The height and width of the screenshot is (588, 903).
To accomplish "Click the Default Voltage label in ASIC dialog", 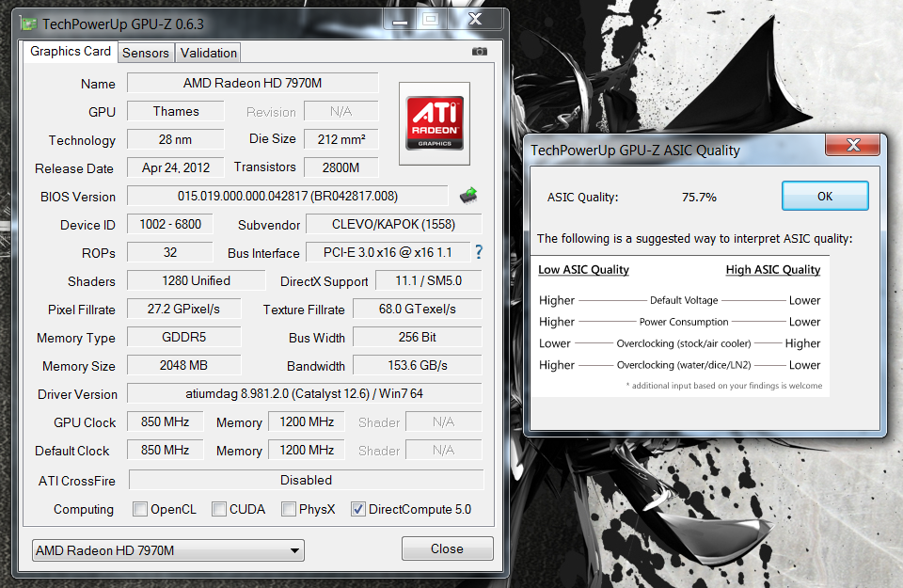I will point(684,300).
